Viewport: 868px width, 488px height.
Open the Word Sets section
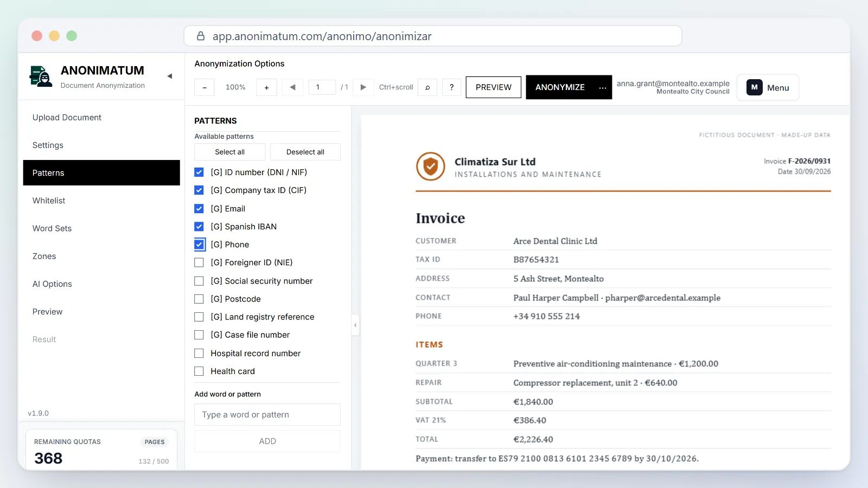click(101, 228)
